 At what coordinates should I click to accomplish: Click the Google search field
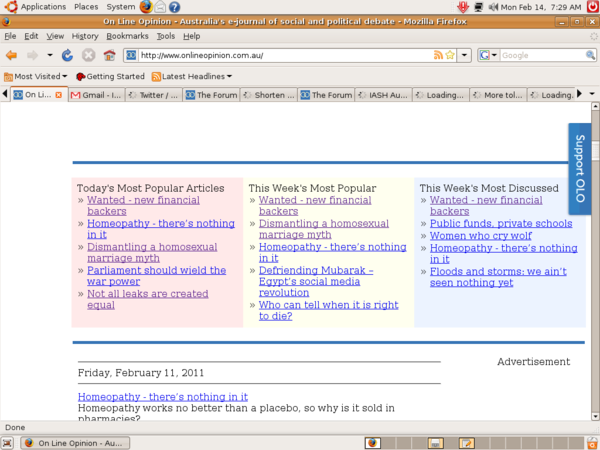[x=542, y=55]
